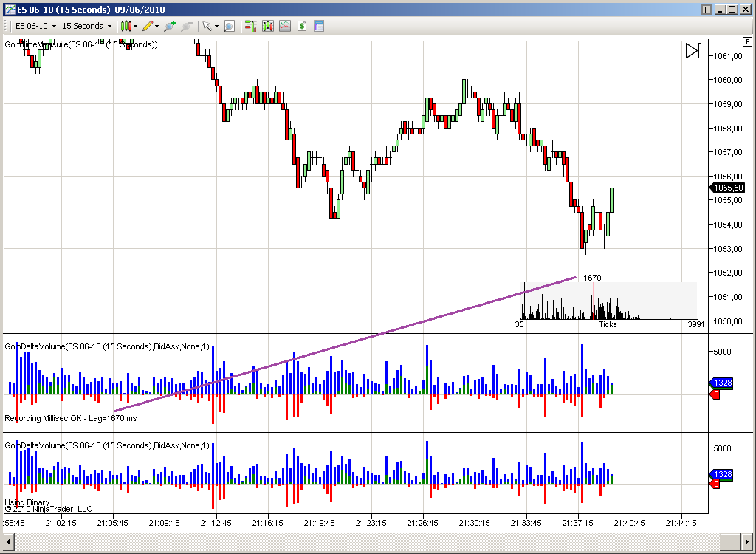Click the 21:12:45 time axis label
Image resolution: width=756 pixels, height=554 pixels.
216,523
